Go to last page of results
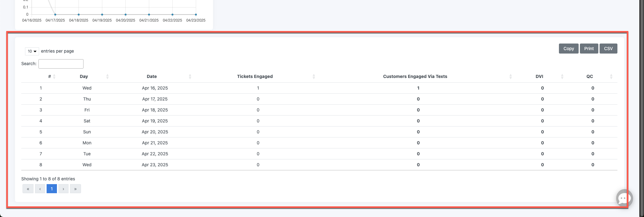Screen dimensions: 644x217 point(75,189)
